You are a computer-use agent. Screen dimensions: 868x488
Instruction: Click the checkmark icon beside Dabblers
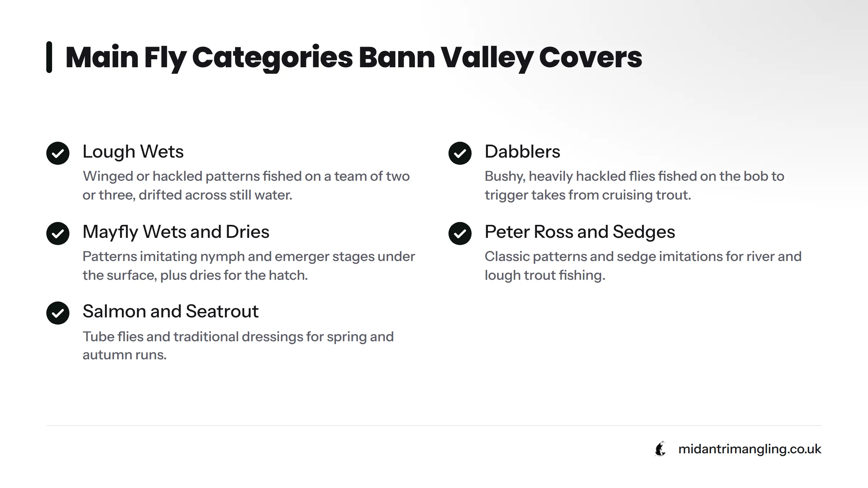[x=460, y=153]
